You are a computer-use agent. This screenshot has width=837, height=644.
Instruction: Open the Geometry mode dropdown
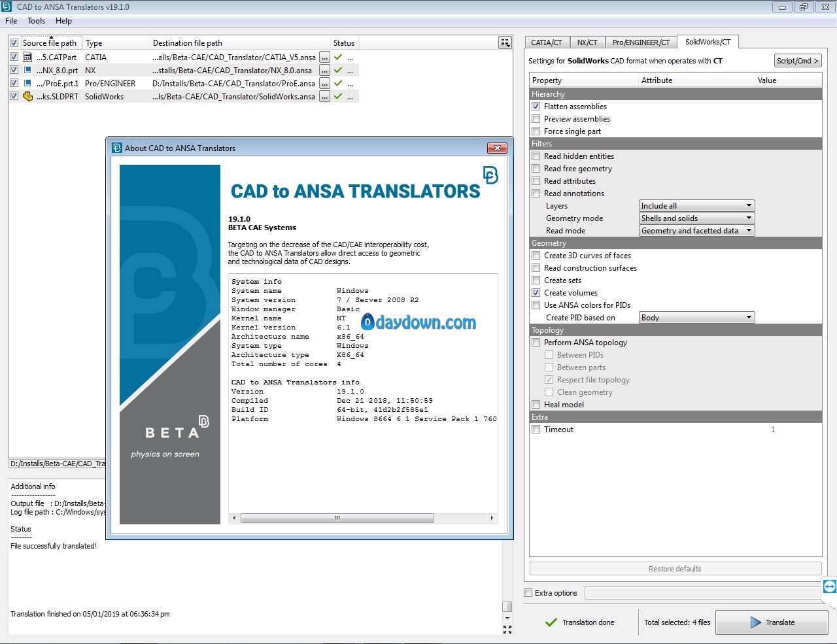click(697, 218)
